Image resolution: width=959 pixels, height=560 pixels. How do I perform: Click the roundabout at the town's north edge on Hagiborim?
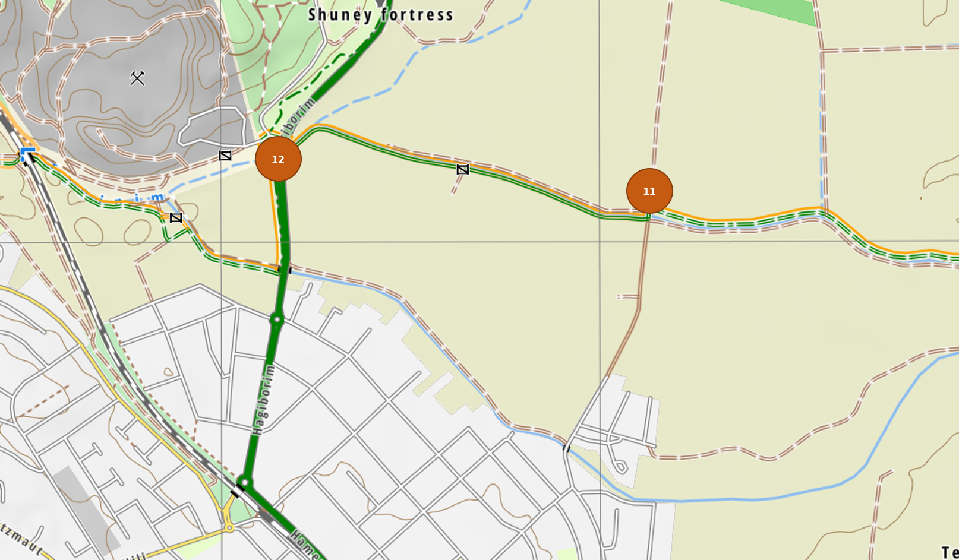tap(277, 319)
